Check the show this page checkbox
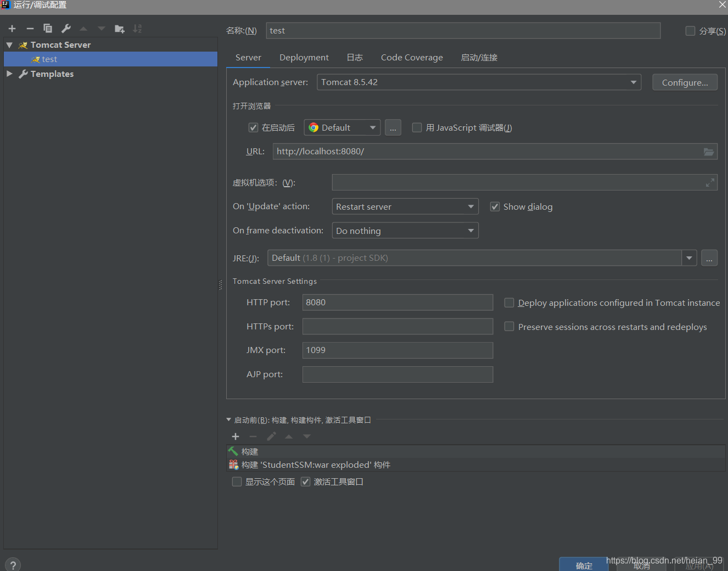The width and height of the screenshot is (728, 571). point(237,482)
